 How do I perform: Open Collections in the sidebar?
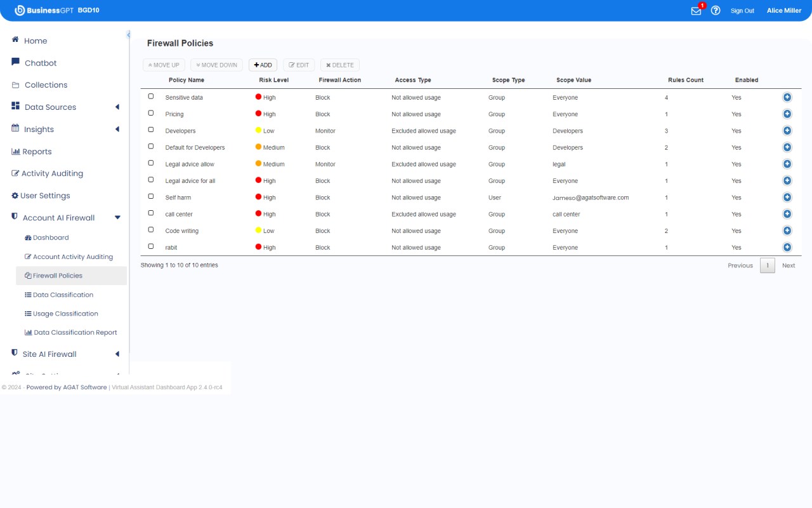coord(39,85)
